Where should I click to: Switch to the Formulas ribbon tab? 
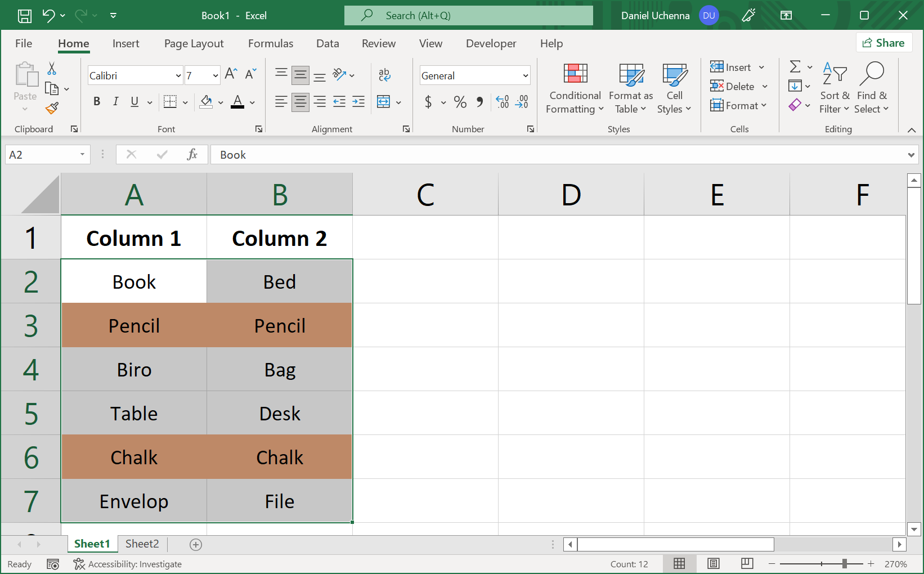coord(271,43)
